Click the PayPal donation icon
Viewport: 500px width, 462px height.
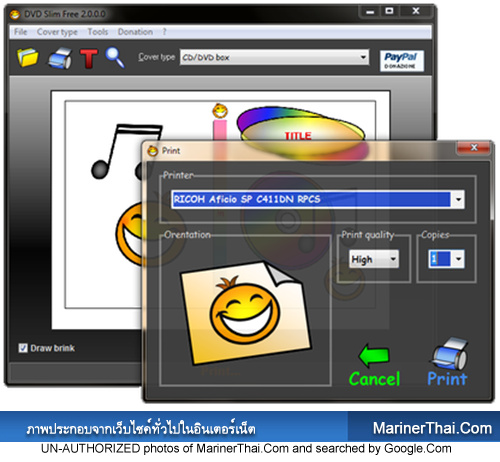(402, 61)
